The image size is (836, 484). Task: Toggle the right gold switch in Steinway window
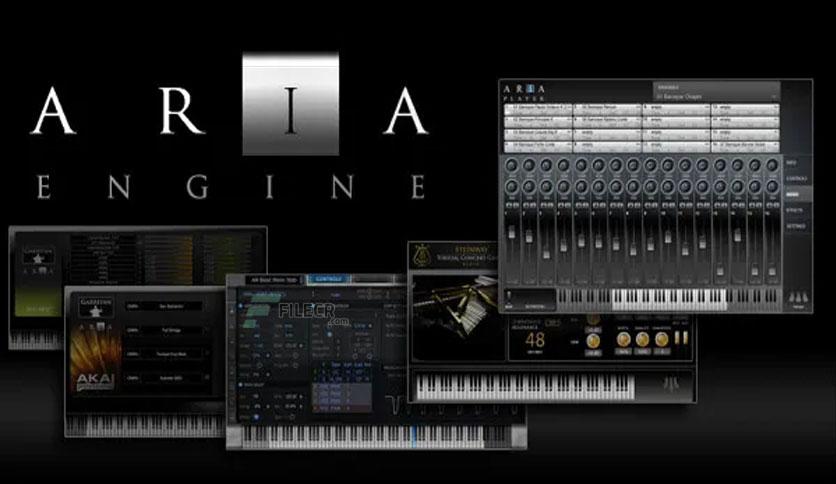tap(686, 338)
